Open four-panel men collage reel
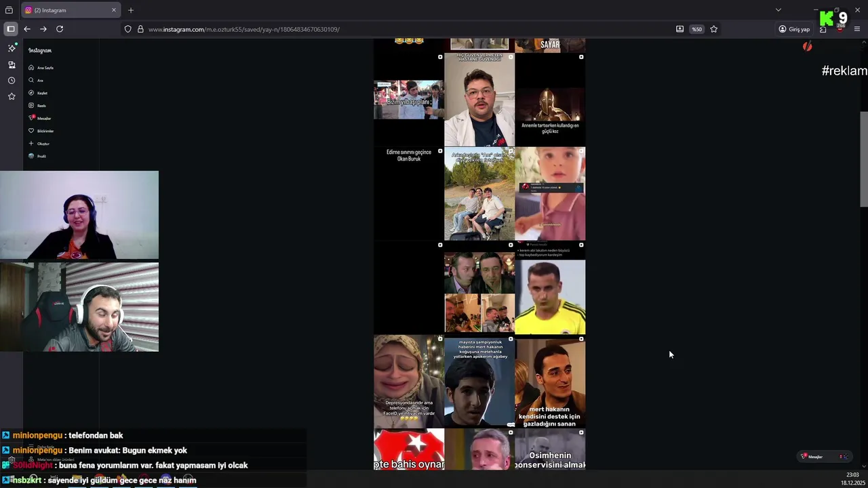 (x=479, y=288)
